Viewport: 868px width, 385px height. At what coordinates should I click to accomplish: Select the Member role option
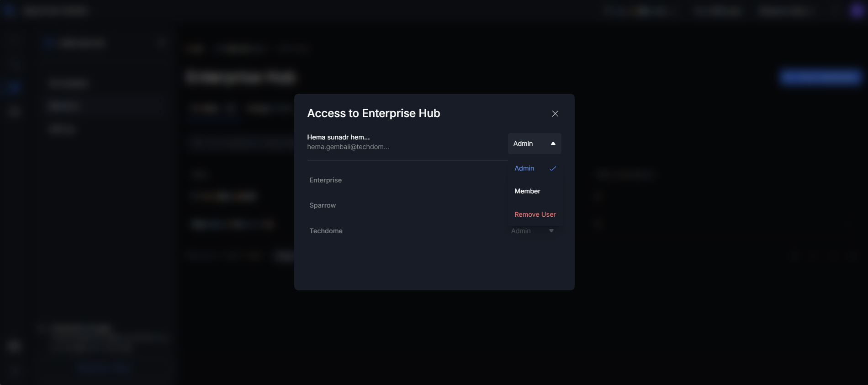coord(527,191)
